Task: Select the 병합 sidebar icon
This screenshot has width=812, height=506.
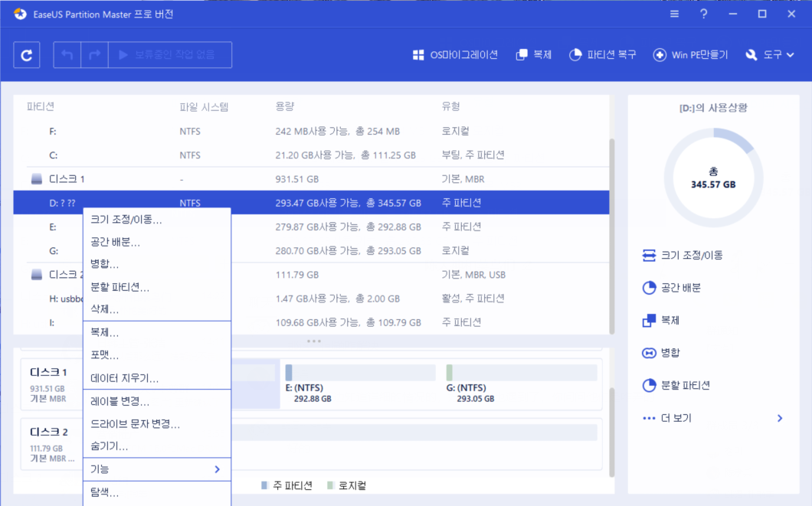Action: 659,353
